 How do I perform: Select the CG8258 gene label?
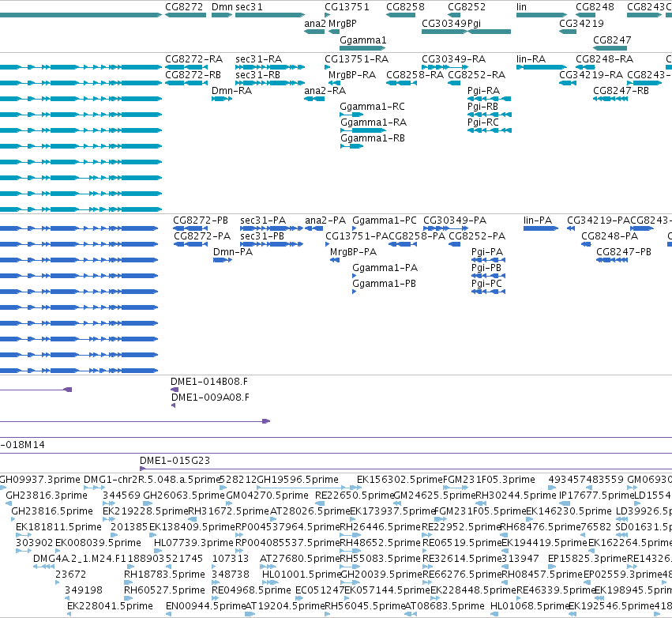point(405,7)
